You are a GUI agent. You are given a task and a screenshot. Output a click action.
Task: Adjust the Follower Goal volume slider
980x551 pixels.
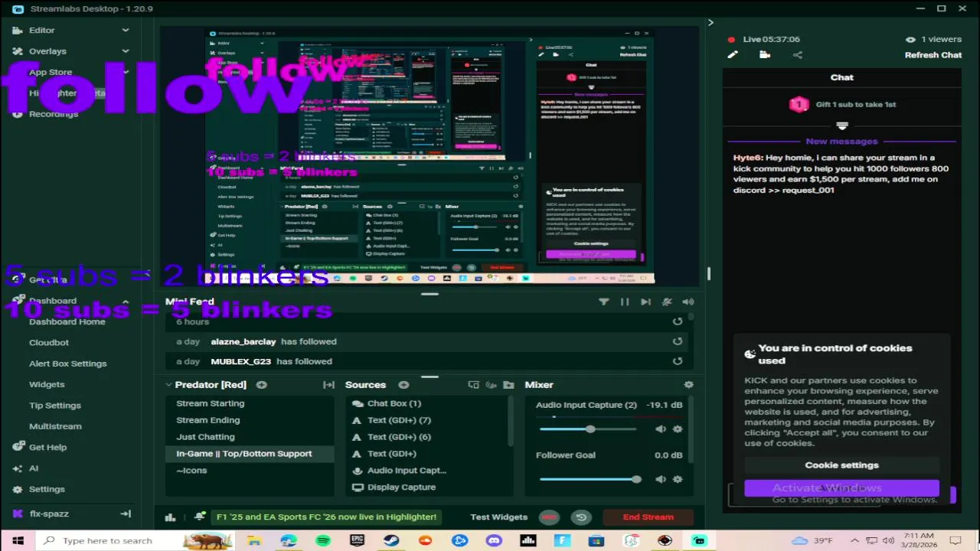point(590,479)
